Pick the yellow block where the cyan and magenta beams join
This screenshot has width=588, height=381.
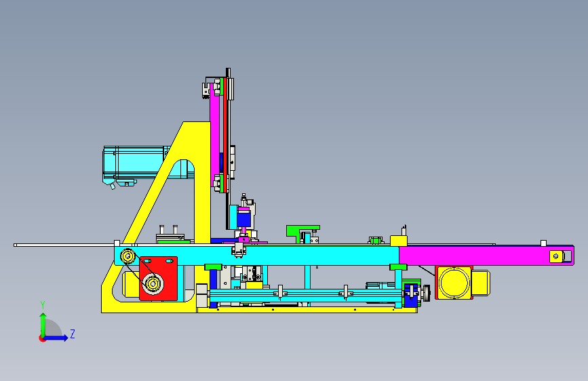pos(399,241)
